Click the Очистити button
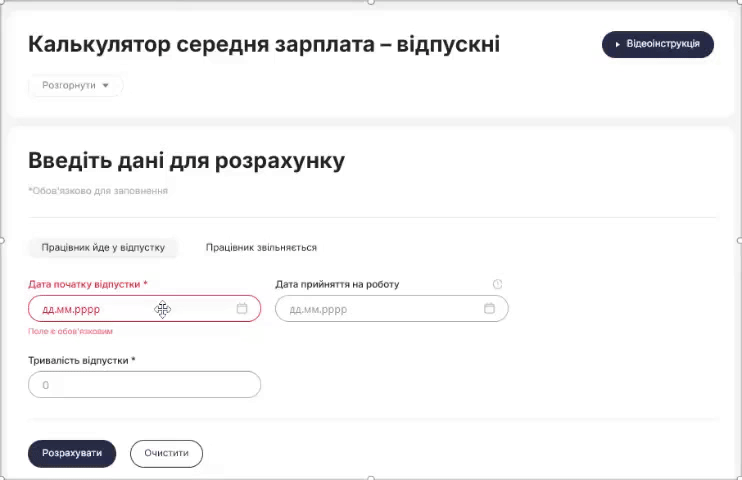The height and width of the screenshot is (480, 742). (167, 453)
